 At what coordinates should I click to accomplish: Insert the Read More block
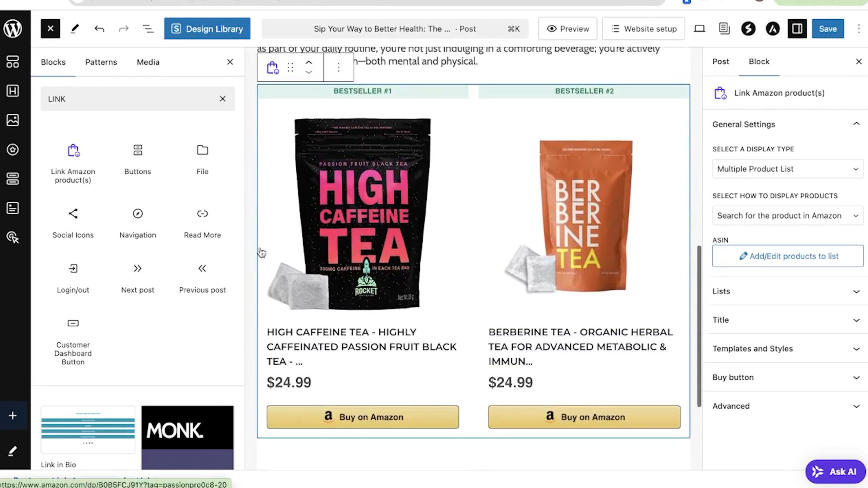tap(202, 222)
